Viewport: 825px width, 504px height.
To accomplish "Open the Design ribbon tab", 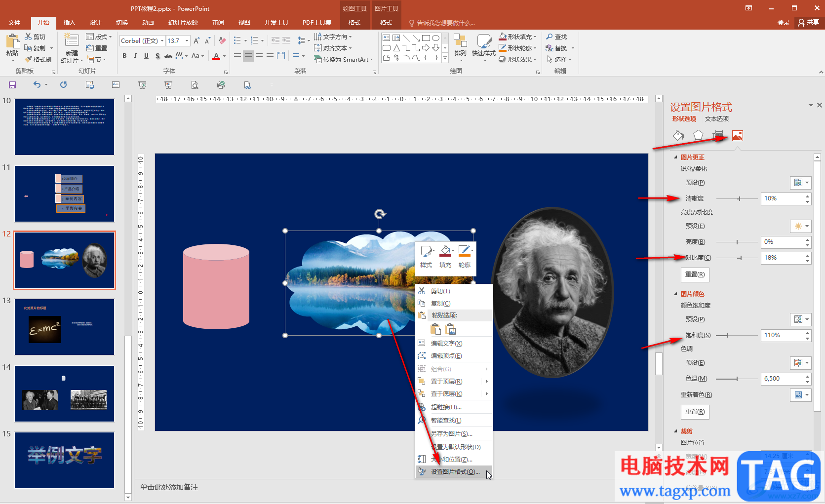I will pos(96,23).
